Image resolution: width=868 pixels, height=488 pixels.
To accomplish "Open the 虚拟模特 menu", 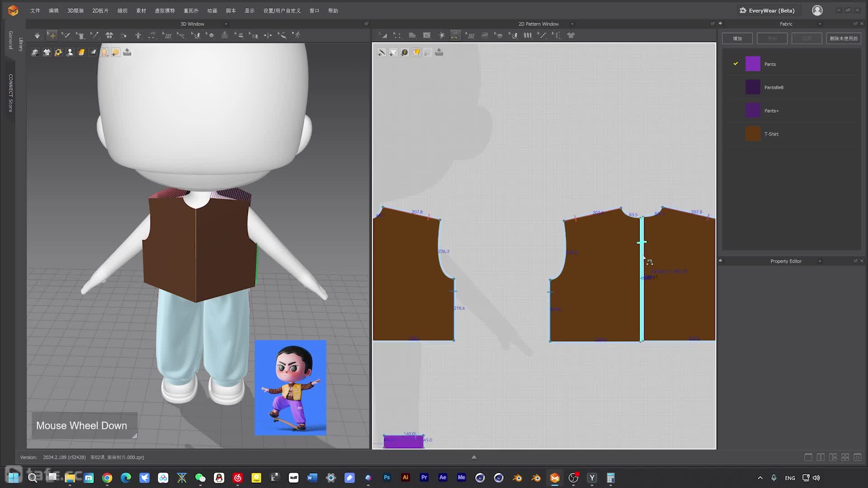I will pyautogui.click(x=165, y=10).
